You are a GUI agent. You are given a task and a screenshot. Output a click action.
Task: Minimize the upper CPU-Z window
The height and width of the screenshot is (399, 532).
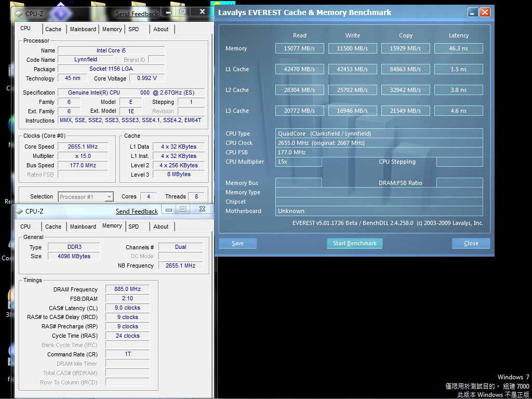pos(169,12)
